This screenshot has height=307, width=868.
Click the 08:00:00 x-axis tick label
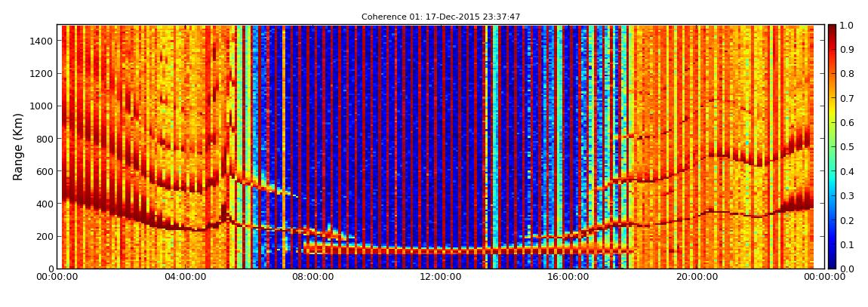[x=312, y=277]
